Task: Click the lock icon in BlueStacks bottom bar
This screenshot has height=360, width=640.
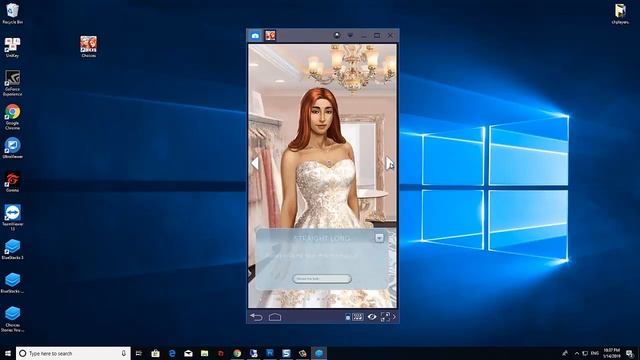Action: click(x=348, y=317)
